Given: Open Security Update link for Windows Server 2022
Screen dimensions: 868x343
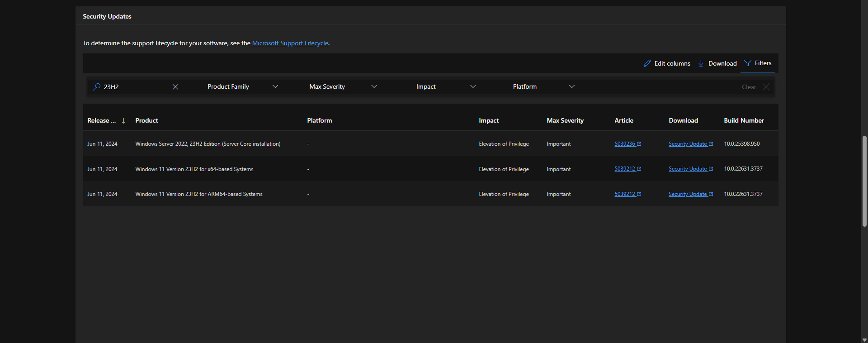Looking at the screenshot, I should point(688,144).
